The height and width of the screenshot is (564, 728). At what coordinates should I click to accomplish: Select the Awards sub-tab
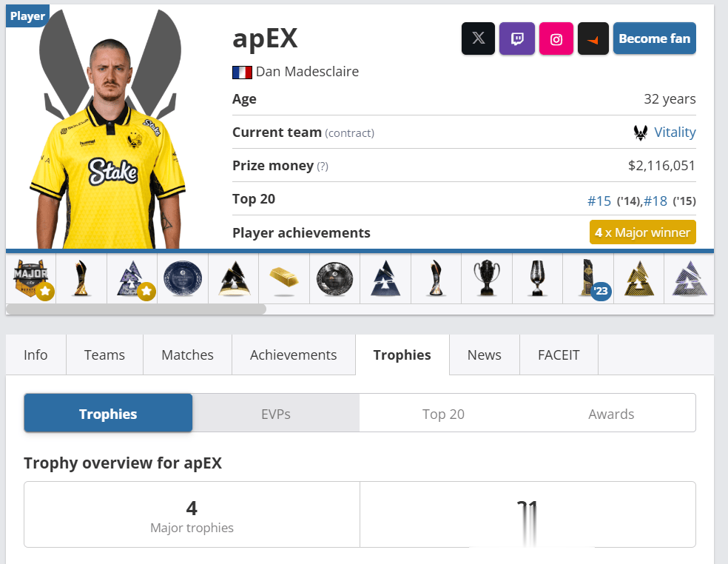pos(611,413)
